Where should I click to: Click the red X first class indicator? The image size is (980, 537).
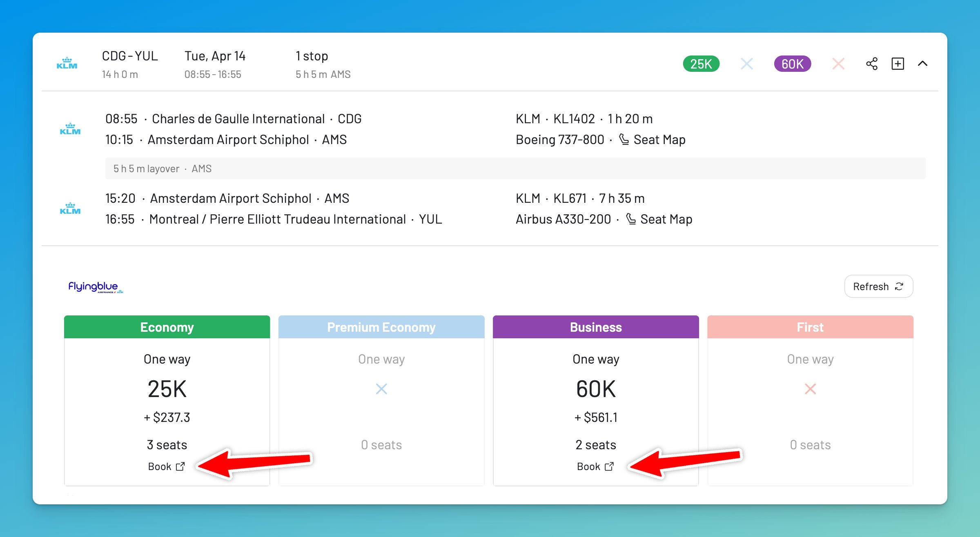[838, 64]
